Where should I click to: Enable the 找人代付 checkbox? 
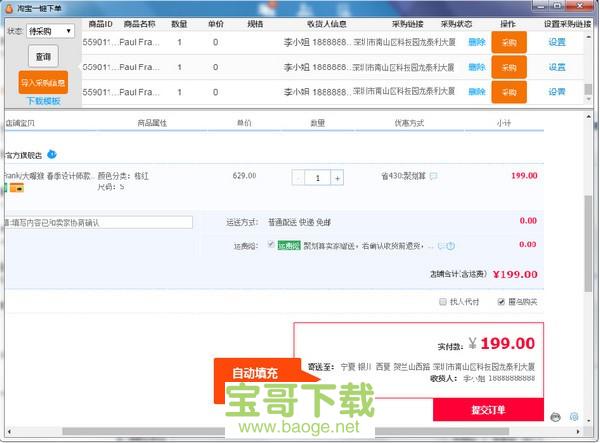click(x=443, y=302)
